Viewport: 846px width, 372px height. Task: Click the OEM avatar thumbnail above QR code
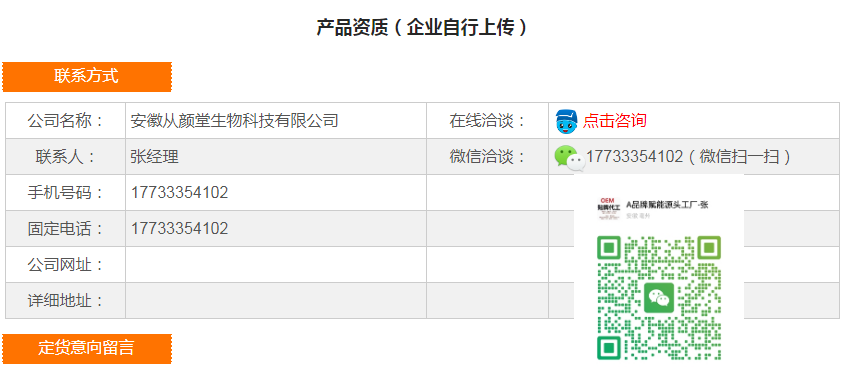coord(610,209)
